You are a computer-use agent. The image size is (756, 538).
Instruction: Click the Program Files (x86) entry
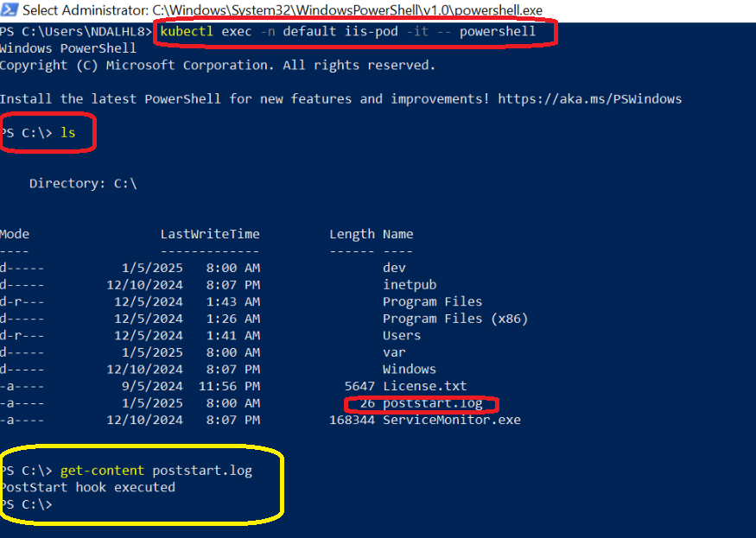click(455, 318)
